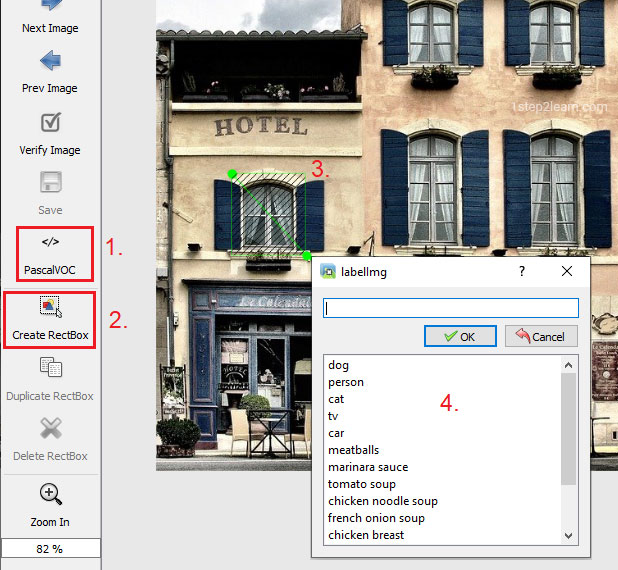
Task: Click the zoom percentage field showing 82 %
Action: pyautogui.click(x=50, y=549)
